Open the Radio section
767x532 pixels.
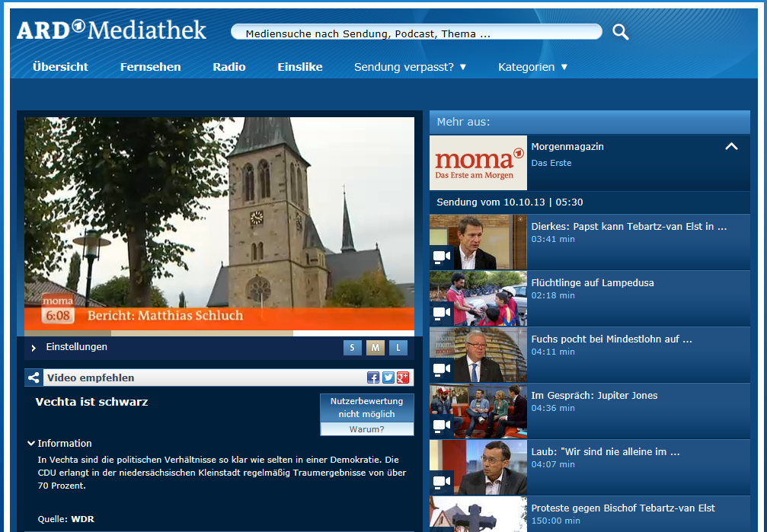coord(229,67)
